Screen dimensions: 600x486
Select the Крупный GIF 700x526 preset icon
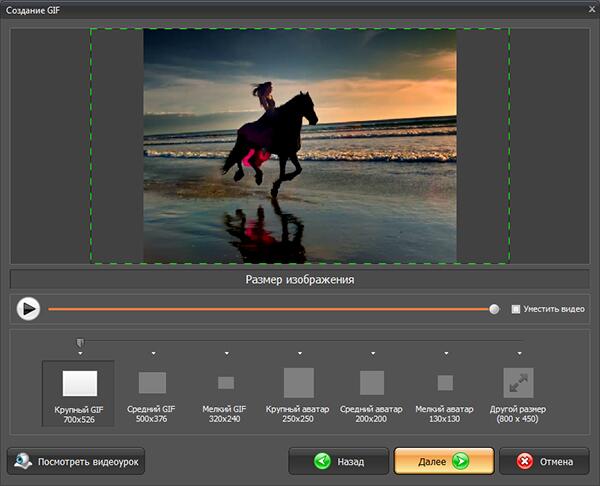[79, 383]
